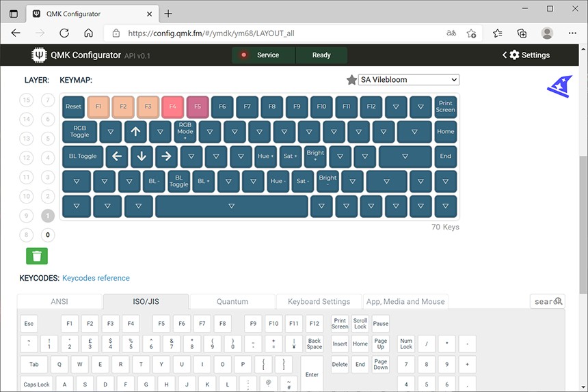Open browser collections icon

click(522, 33)
